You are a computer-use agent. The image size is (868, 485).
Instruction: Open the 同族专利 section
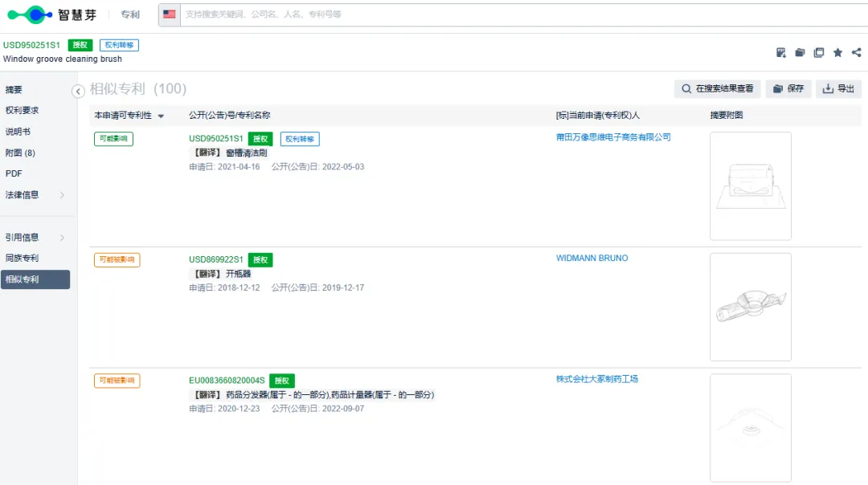pyautogui.click(x=23, y=258)
